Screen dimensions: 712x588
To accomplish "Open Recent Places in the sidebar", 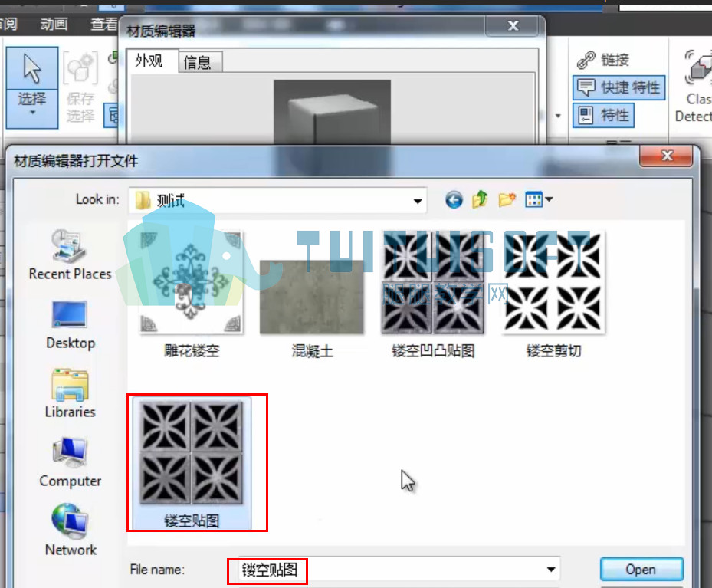I will pyautogui.click(x=70, y=255).
